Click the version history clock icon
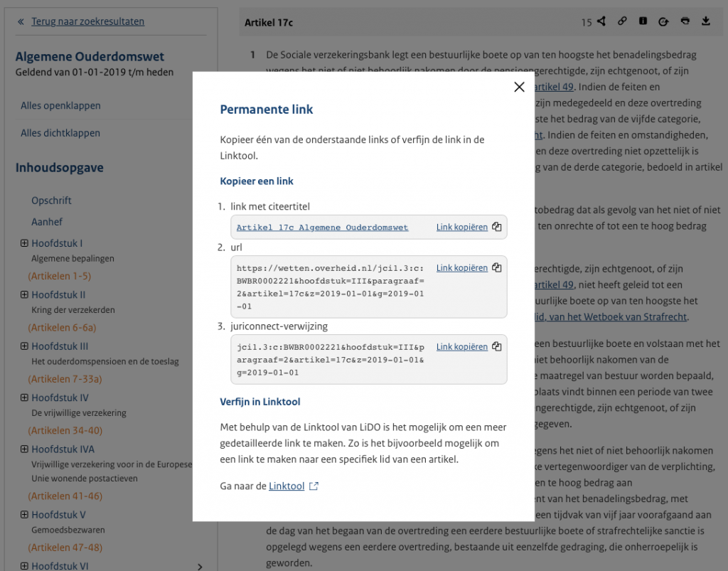Image resolution: width=728 pixels, height=571 pixels. tap(663, 21)
